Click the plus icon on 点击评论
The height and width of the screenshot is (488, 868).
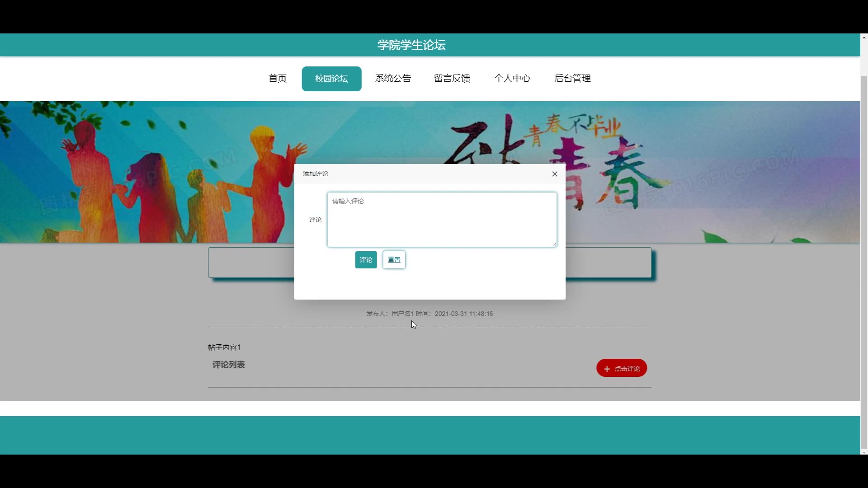(x=607, y=369)
